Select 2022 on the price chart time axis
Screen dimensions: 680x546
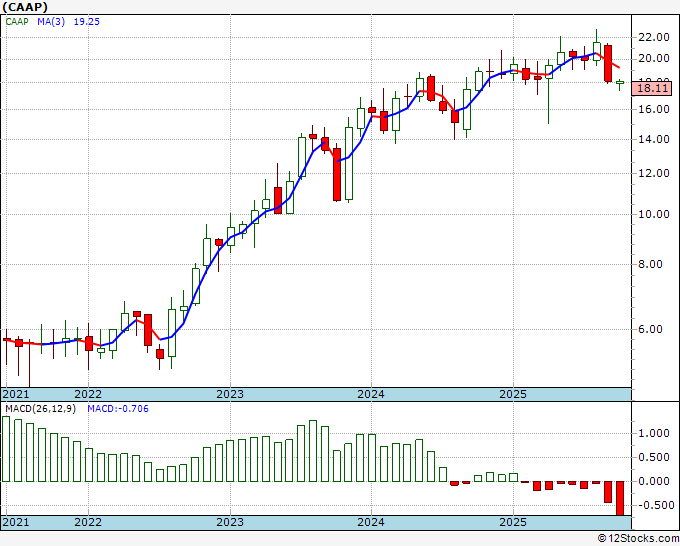[88, 394]
